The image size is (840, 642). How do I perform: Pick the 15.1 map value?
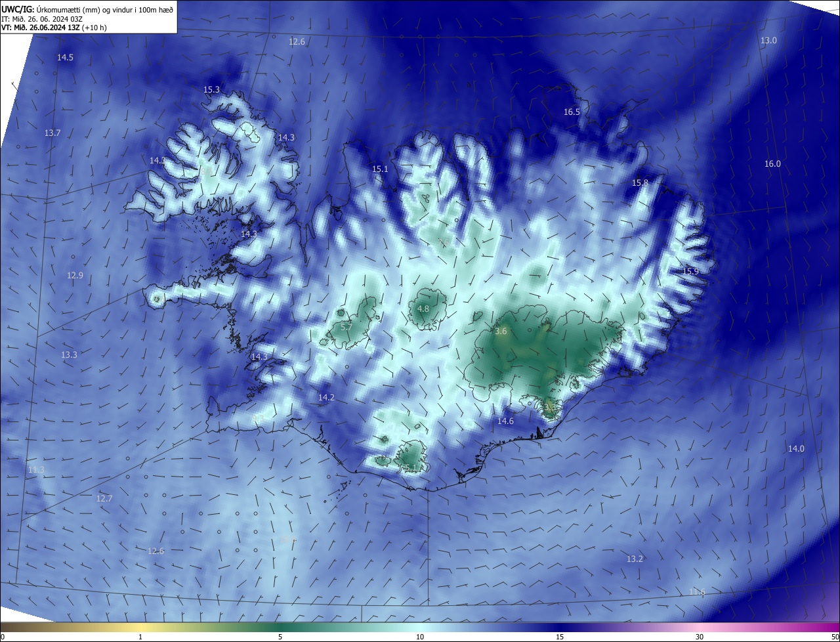tap(380, 169)
